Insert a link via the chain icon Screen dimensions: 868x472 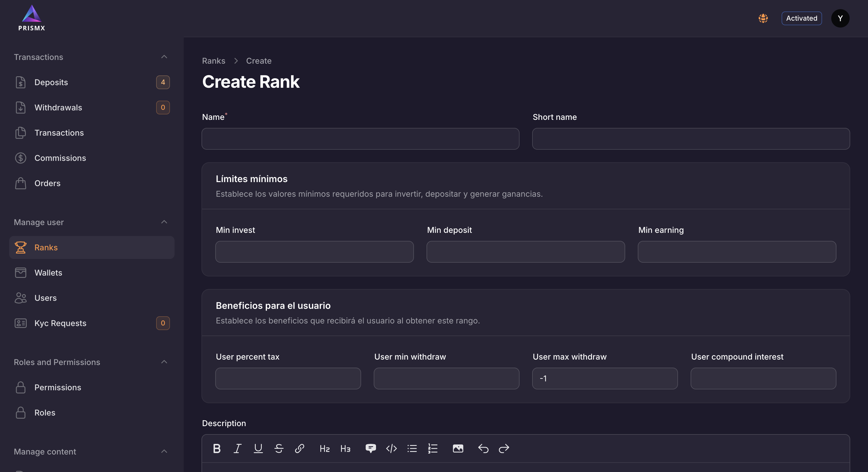(300, 448)
